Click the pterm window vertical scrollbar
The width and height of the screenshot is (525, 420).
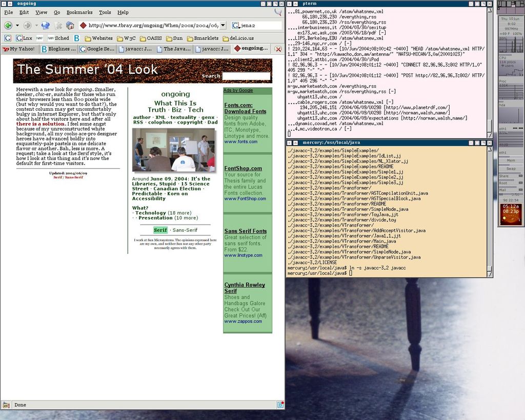[x=490, y=72]
